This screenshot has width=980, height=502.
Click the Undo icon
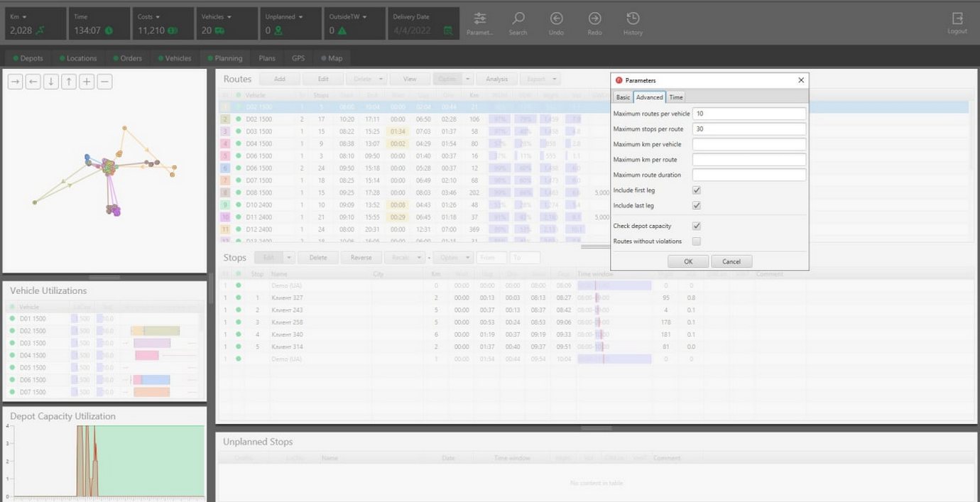click(557, 19)
